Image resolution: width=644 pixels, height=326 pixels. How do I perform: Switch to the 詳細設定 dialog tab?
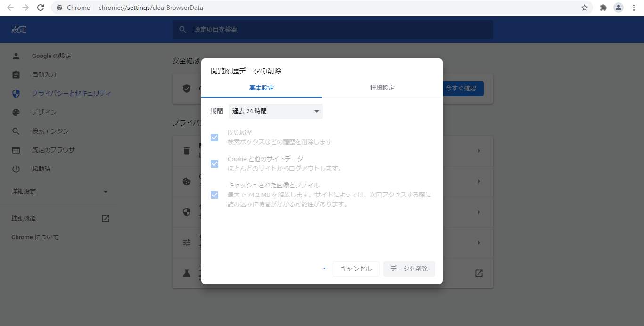(x=382, y=88)
